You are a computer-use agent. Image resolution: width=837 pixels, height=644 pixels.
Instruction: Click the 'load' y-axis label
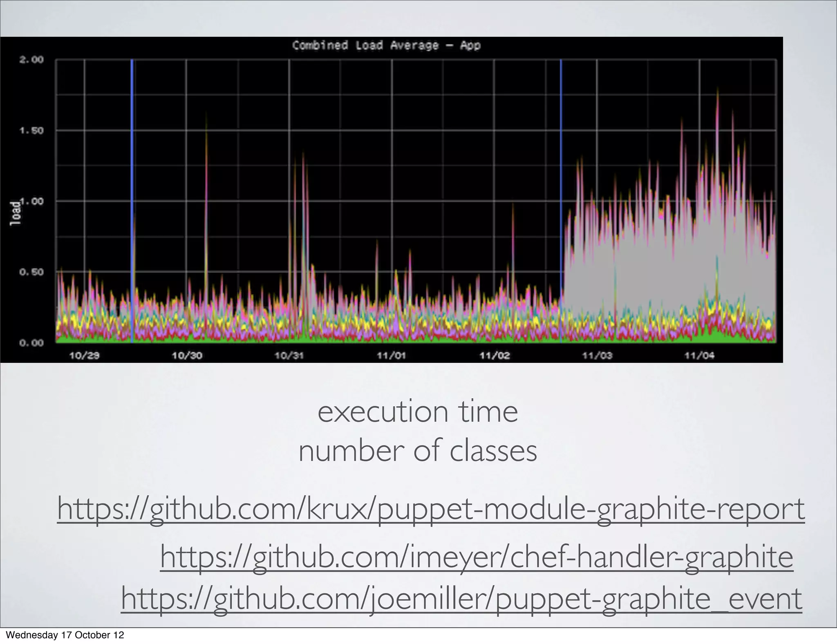coord(15,213)
